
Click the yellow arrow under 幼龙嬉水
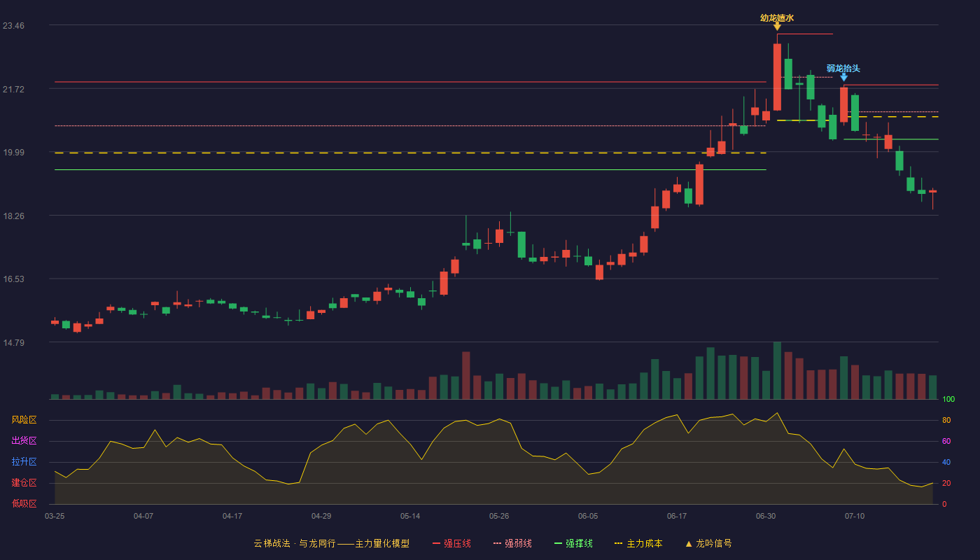[777, 27]
